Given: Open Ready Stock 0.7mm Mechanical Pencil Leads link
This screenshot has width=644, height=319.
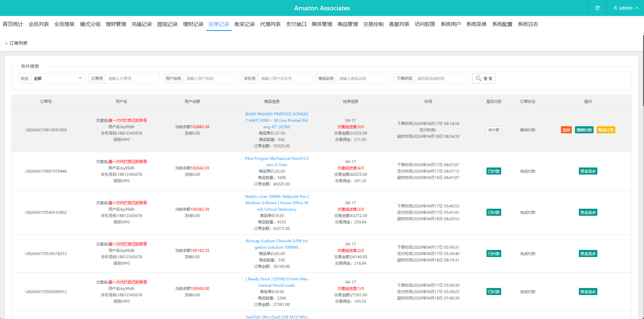Looking at the screenshot, I should 277,282.
